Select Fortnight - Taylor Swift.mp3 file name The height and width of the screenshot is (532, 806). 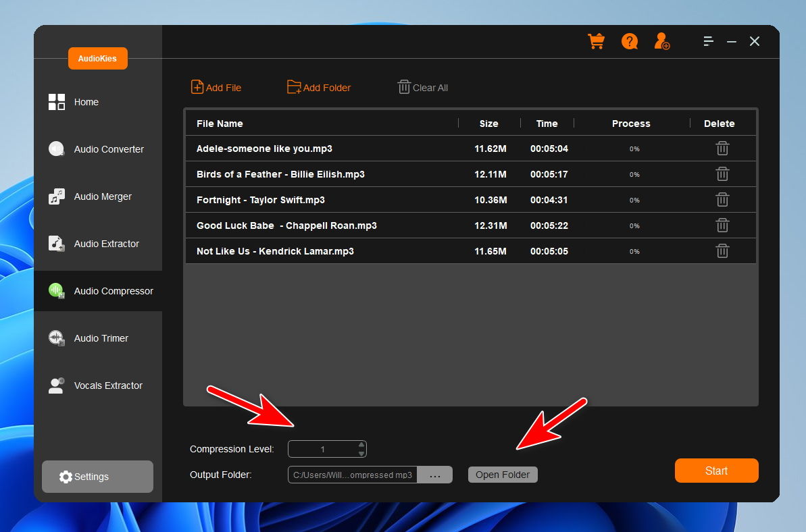(x=261, y=201)
